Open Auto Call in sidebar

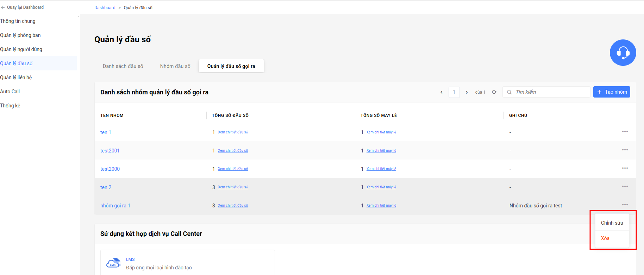pos(10,92)
